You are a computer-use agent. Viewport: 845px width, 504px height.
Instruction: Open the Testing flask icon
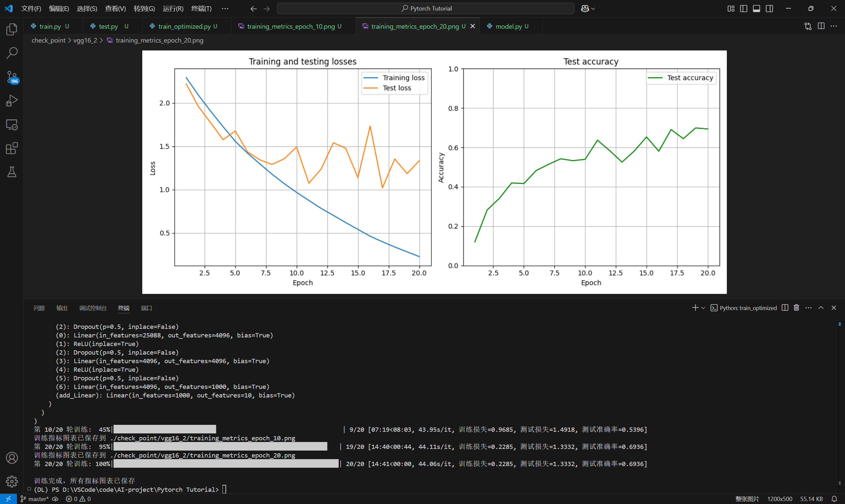coord(12,172)
